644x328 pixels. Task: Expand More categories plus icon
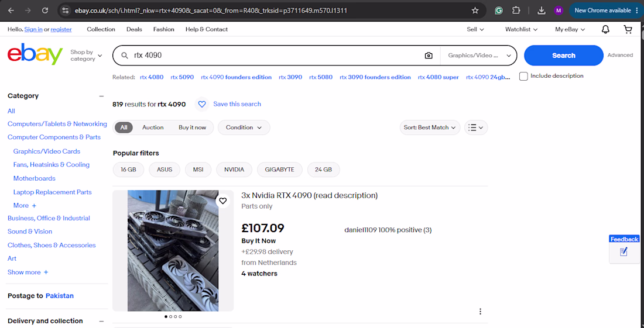coord(34,205)
